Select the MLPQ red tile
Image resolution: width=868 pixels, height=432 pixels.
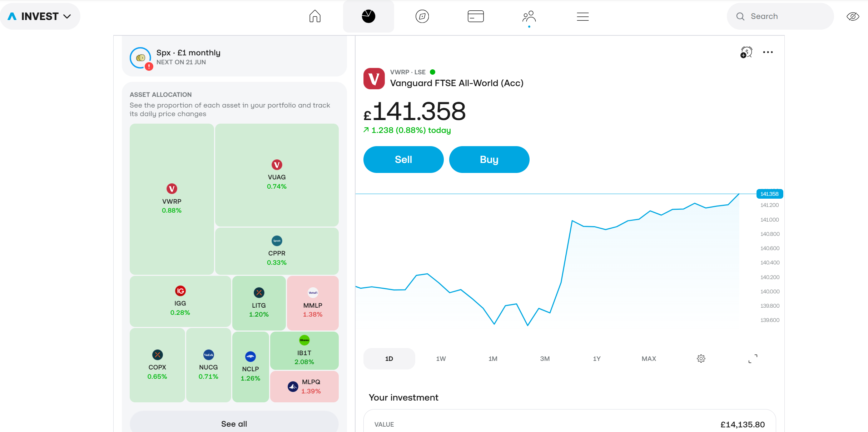304,386
